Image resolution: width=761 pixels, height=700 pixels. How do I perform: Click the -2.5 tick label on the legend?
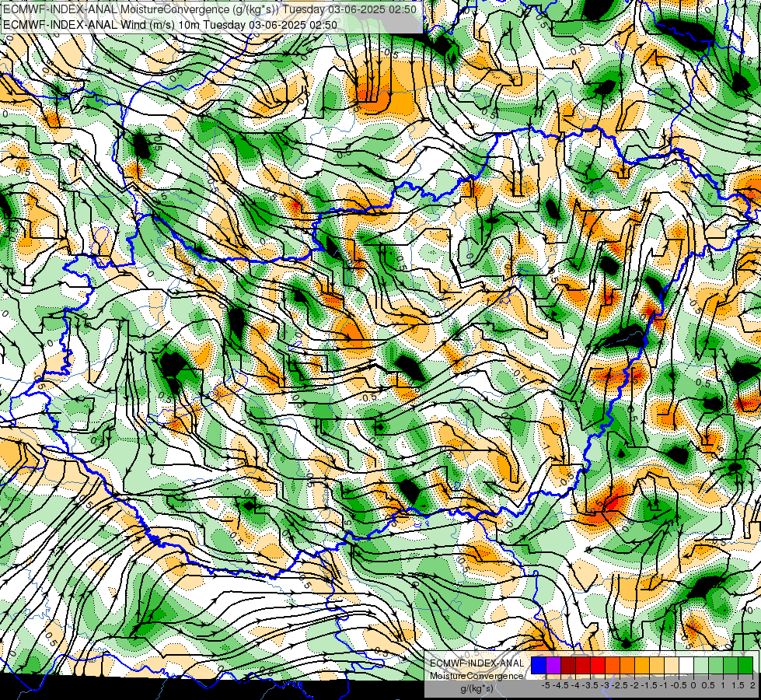[620, 685]
